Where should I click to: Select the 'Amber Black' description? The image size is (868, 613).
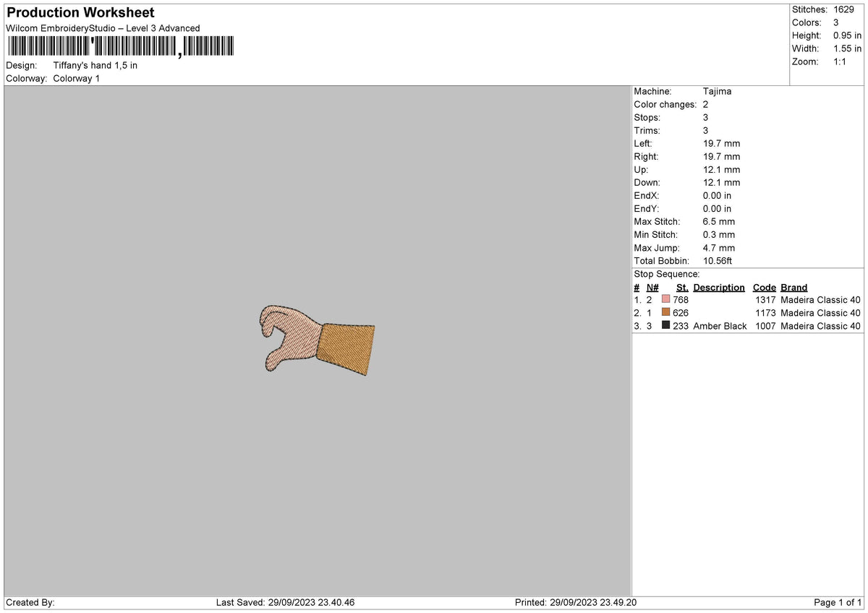(720, 325)
